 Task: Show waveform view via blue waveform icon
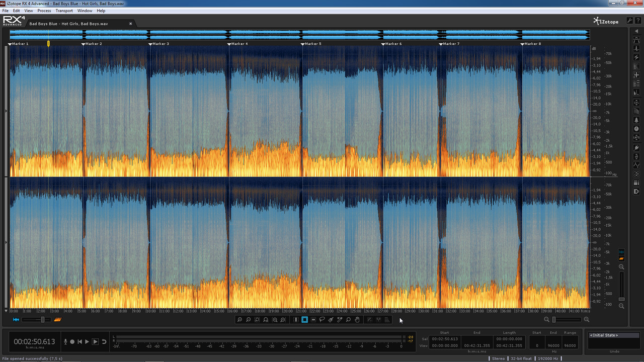[x=16, y=320]
